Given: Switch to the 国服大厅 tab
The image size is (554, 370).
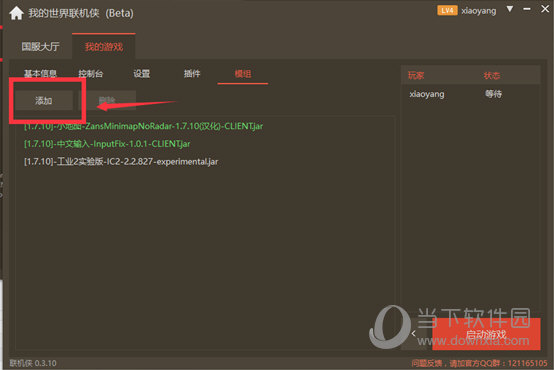Looking at the screenshot, I should (40, 47).
